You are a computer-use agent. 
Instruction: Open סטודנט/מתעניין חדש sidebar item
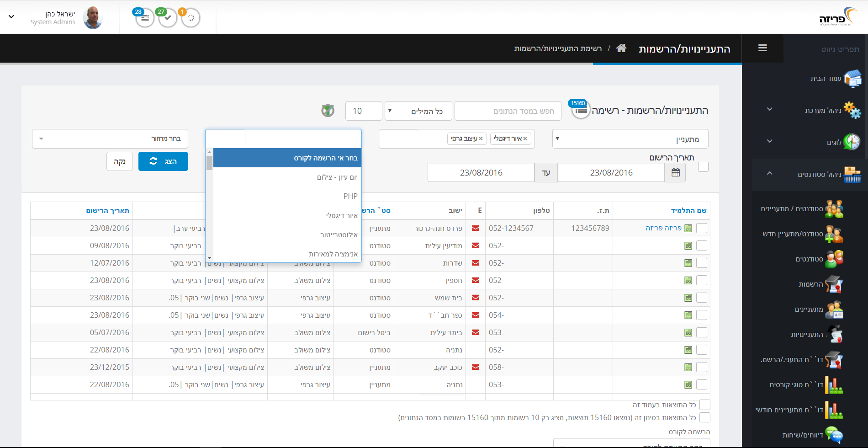pyautogui.click(x=802, y=234)
